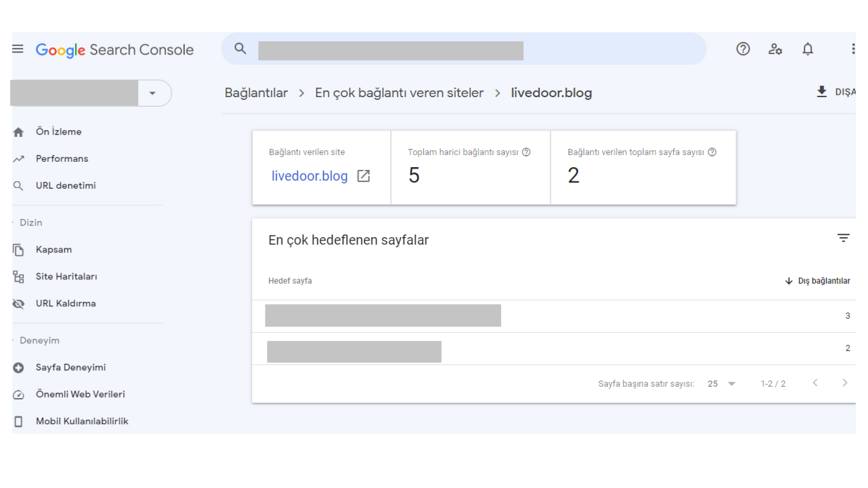
Task: Click the URL Kaldırma crossed-eye icon
Action: (18, 304)
